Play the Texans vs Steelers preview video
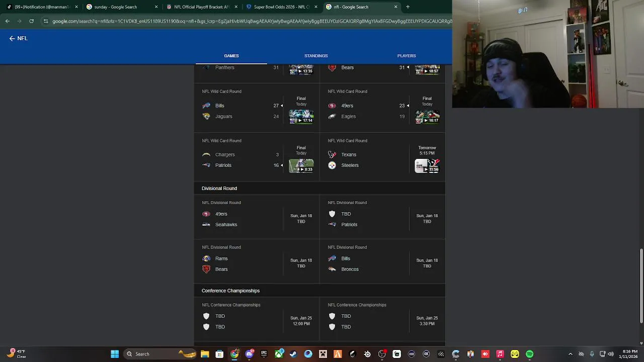Image resolution: width=644 pixels, height=362 pixels. (427, 165)
